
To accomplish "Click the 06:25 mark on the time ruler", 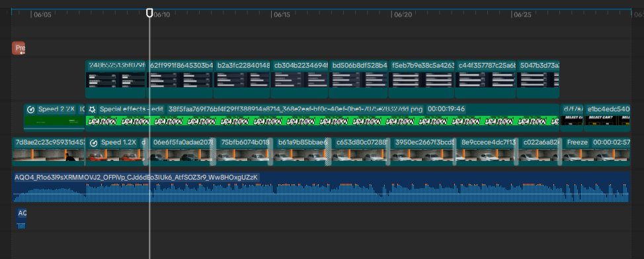I will tap(522, 15).
